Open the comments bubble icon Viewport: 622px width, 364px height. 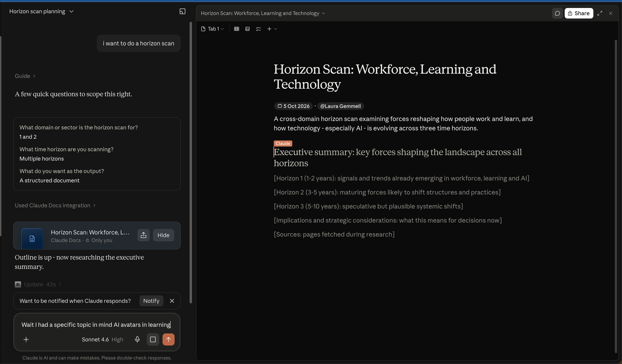click(x=557, y=13)
